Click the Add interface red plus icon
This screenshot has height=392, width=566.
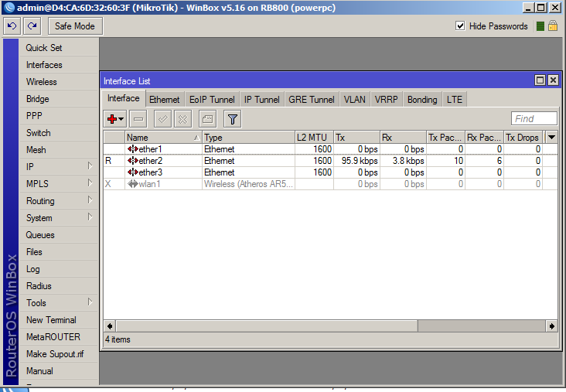coord(112,119)
